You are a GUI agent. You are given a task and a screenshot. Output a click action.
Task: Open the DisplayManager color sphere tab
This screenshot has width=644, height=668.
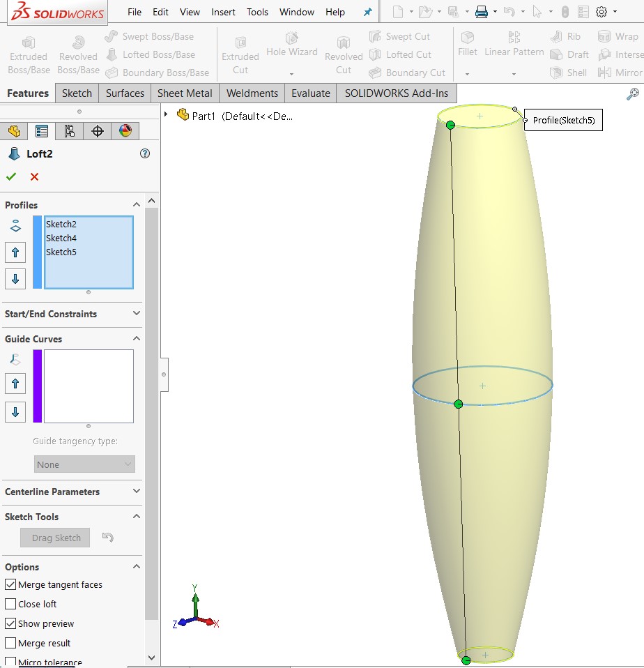125,131
